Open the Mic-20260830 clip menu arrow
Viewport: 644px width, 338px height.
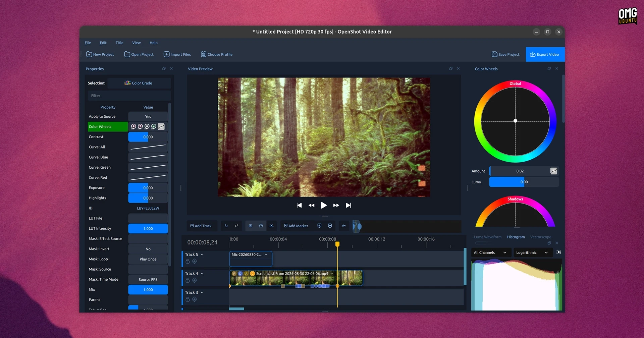(x=266, y=255)
